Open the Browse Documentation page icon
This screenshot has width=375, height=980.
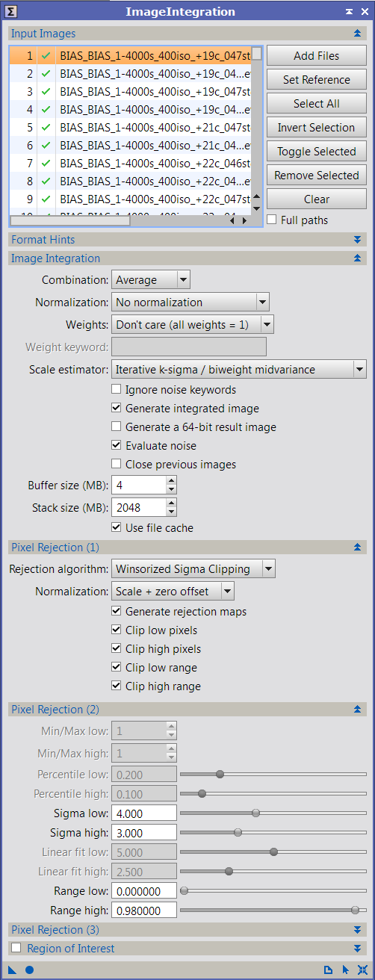pyautogui.click(x=328, y=970)
